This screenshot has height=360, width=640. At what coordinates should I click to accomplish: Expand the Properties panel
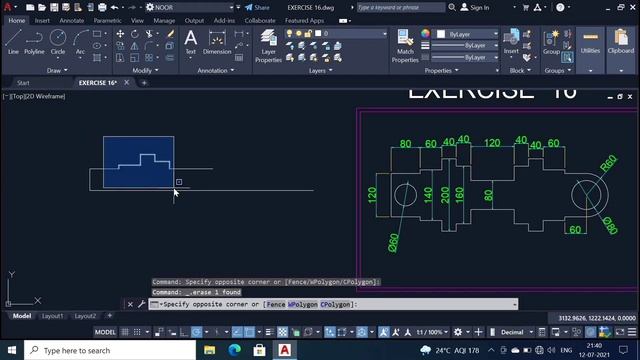coord(441,71)
